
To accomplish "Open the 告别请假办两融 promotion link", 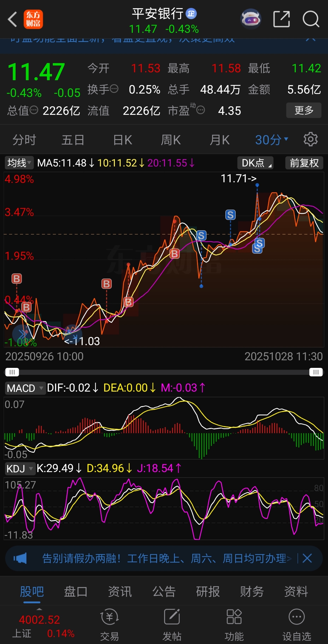I will coord(166,558).
